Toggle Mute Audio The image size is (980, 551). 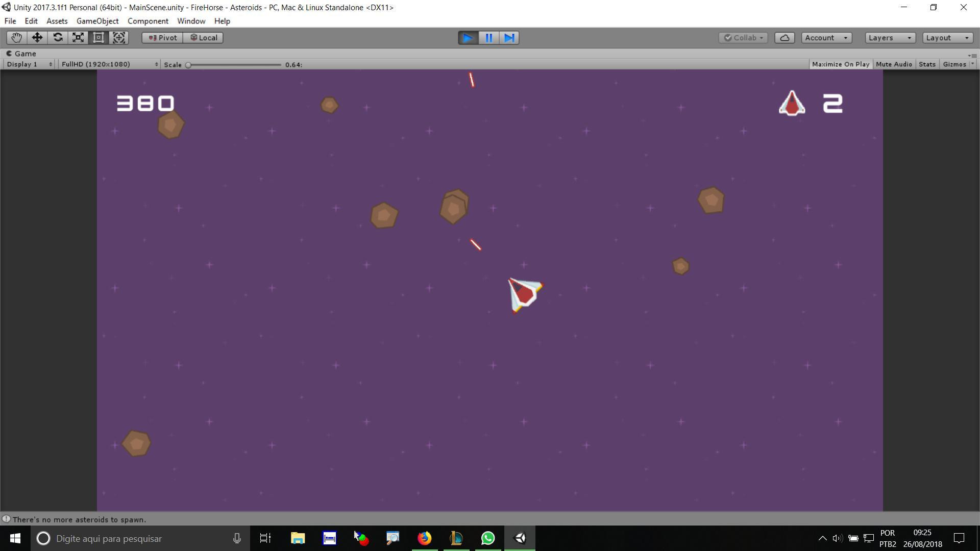894,64
